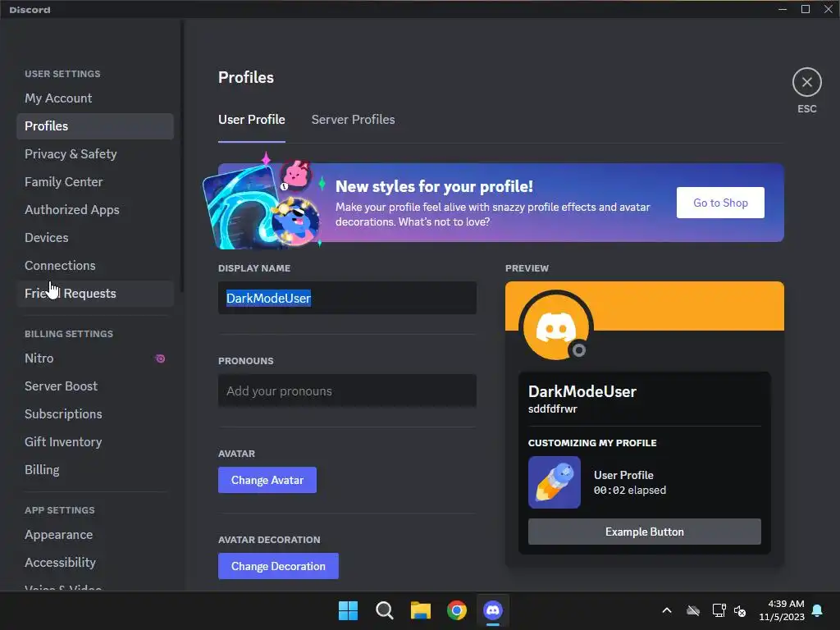Click the 00:02 elapsed text

[x=629, y=491]
